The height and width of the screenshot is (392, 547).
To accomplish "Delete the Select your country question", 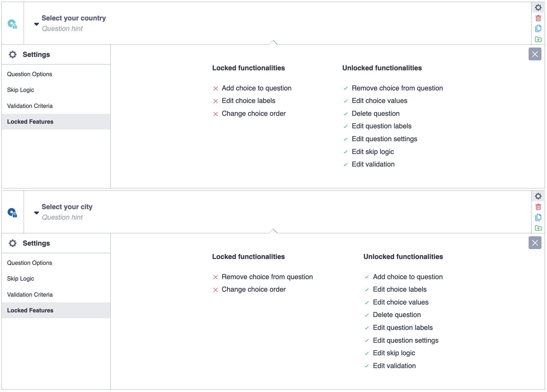I will click(x=538, y=18).
